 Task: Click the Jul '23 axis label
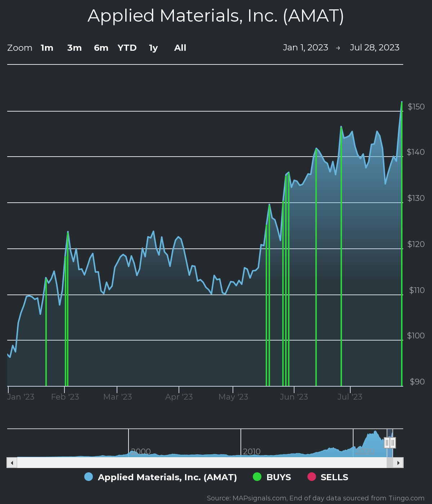pyautogui.click(x=350, y=397)
